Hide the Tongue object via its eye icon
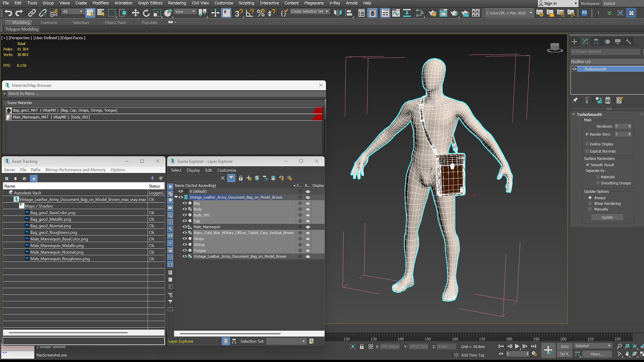Image resolution: width=644 pixels, height=362 pixels. (184, 250)
